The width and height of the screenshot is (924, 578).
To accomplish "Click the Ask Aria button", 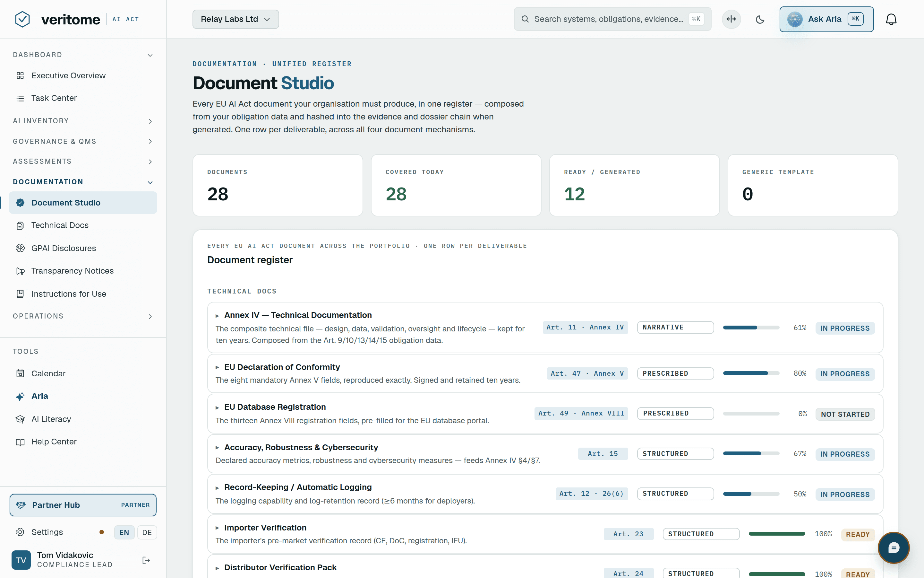I will 826,19.
